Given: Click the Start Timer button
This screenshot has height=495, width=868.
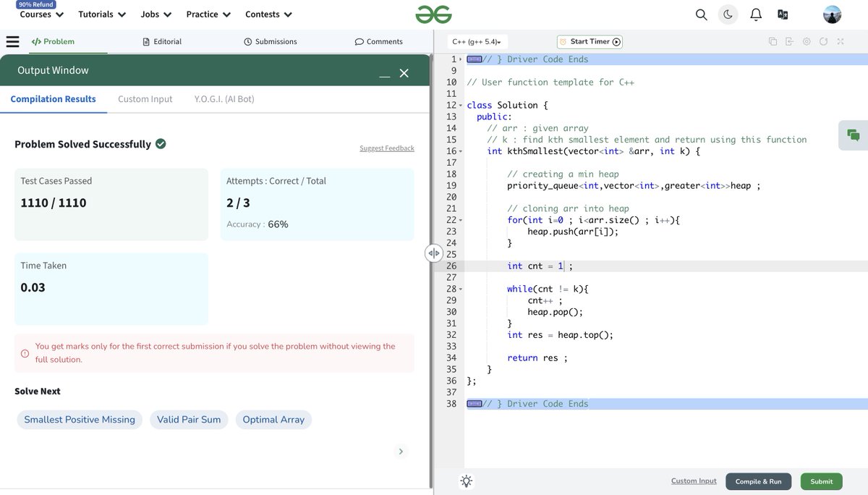Looking at the screenshot, I should [590, 42].
